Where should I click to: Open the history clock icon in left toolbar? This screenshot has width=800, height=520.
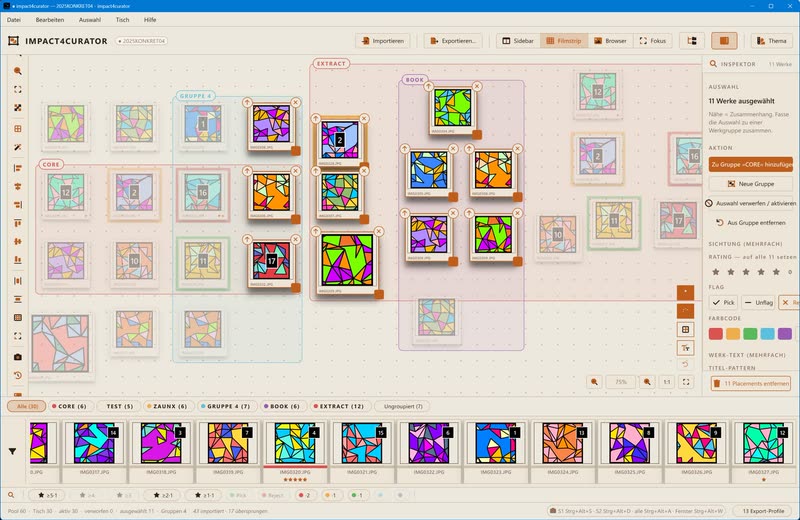point(17,375)
